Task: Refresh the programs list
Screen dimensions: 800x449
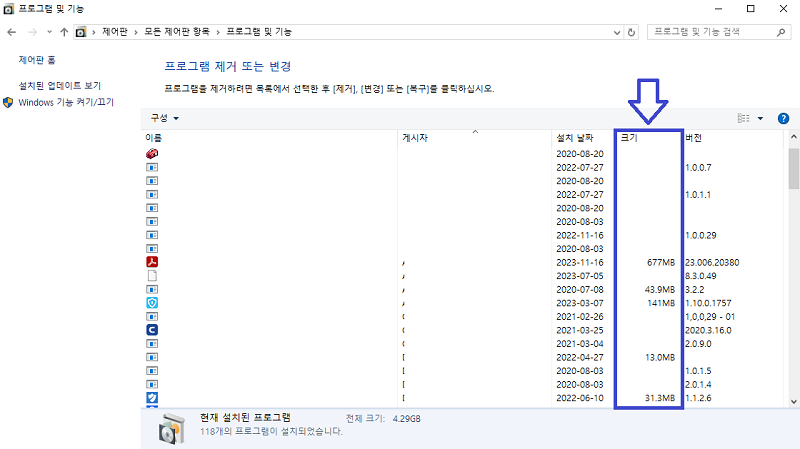Action: [x=631, y=32]
